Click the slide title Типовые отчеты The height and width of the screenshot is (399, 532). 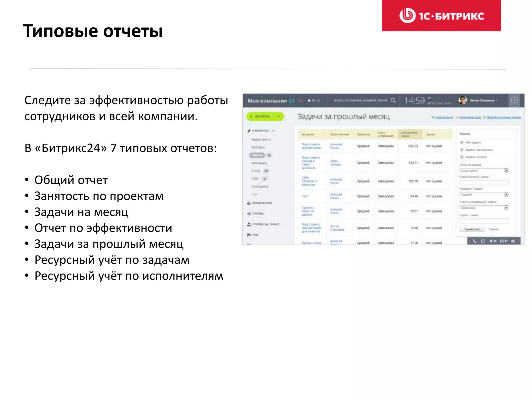click(x=93, y=31)
